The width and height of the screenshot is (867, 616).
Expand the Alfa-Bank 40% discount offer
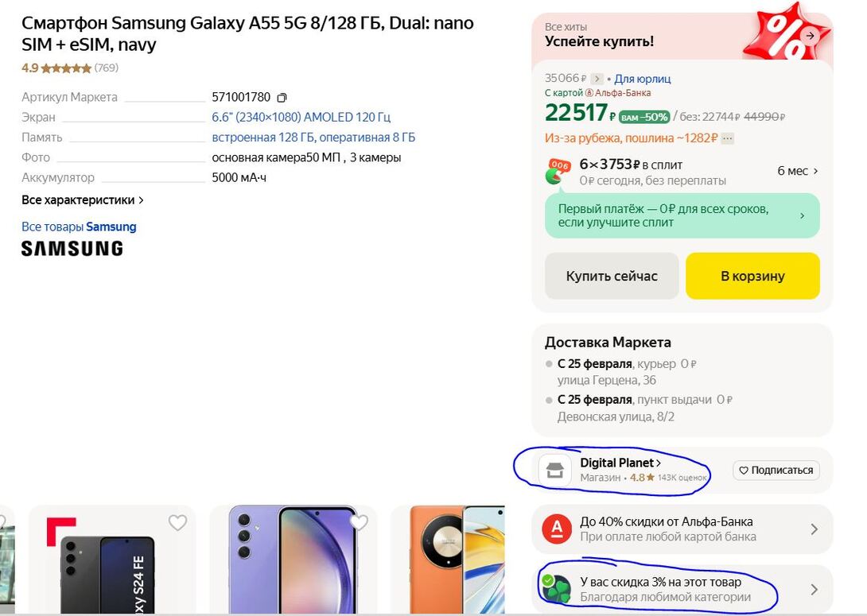click(x=814, y=529)
